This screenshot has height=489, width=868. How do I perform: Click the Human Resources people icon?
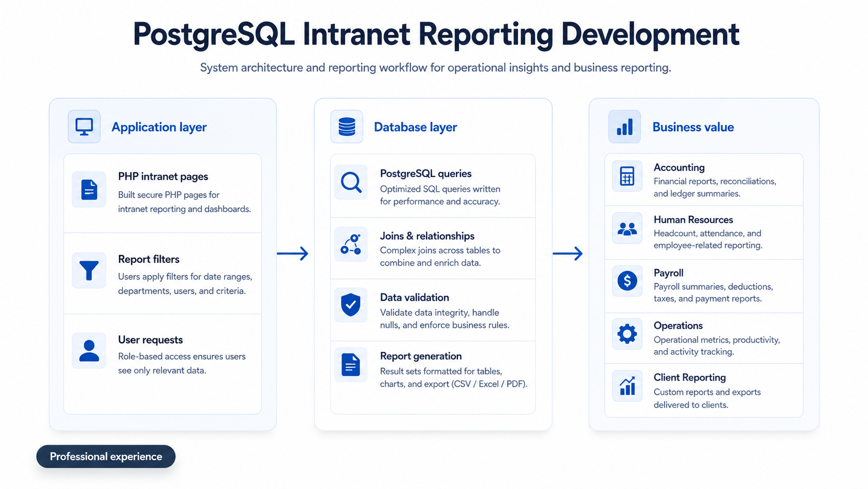[x=627, y=229]
